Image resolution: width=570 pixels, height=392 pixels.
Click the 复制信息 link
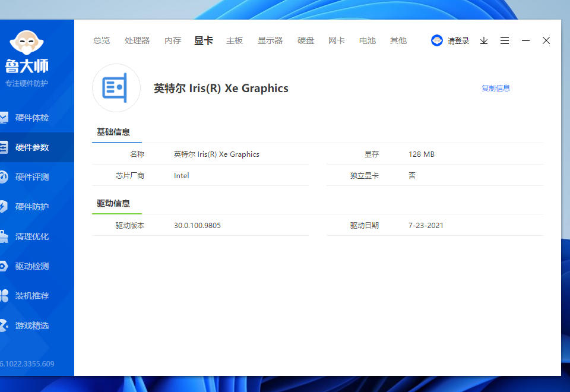[495, 88]
